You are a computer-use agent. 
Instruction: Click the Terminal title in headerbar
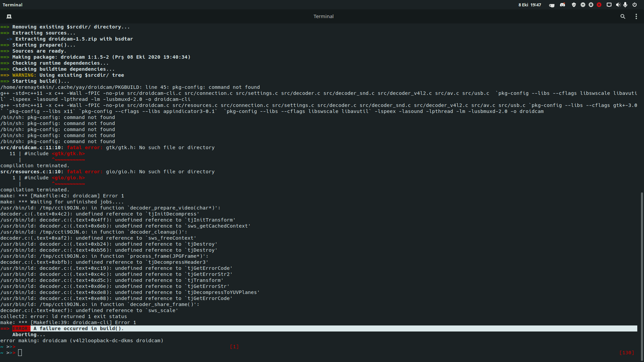tap(323, 16)
